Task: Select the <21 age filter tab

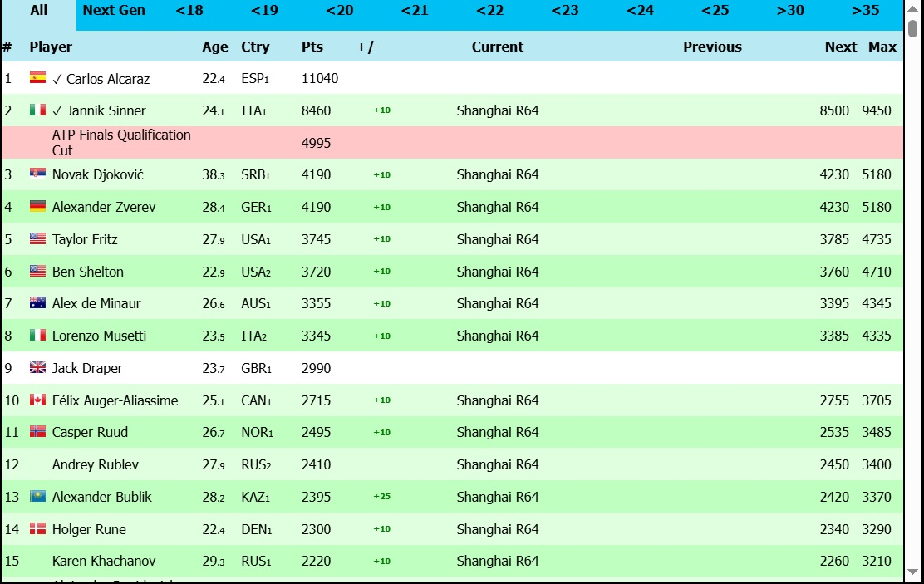Action: point(415,11)
